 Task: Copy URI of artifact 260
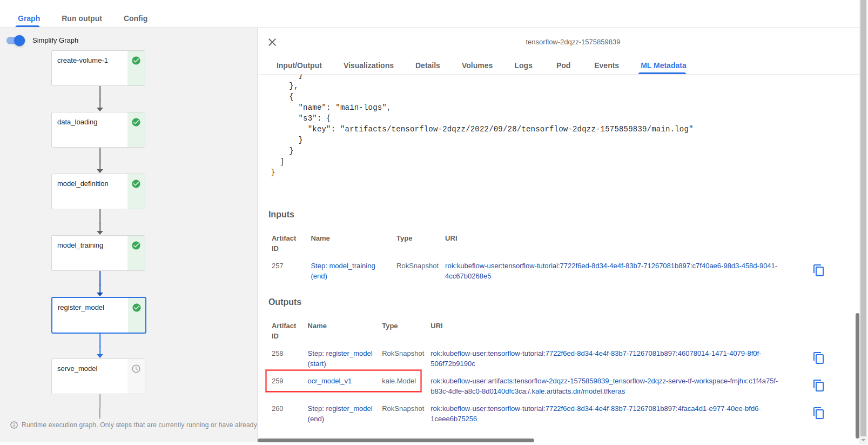[x=818, y=413]
